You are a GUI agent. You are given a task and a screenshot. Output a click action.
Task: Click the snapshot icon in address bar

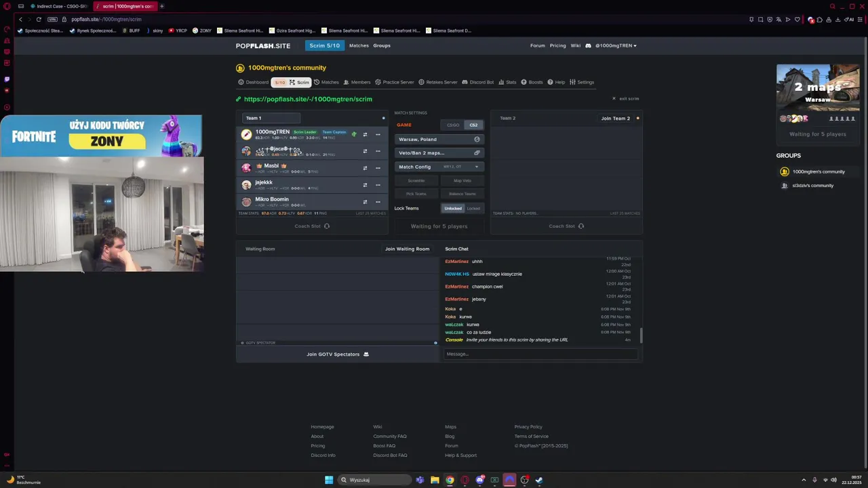[760, 19]
